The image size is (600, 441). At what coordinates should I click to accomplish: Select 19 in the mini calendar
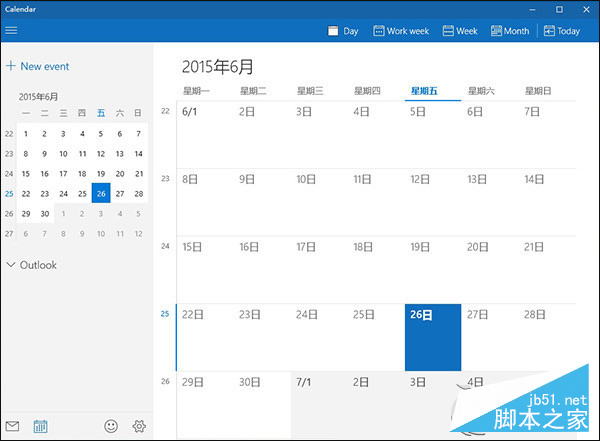pos(101,174)
